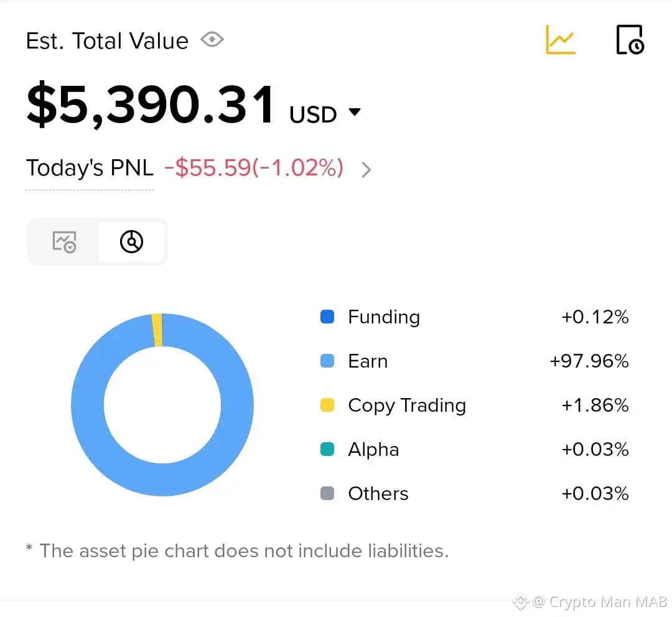The height and width of the screenshot is (617, 672).
Task: Click the donut chart's blue Earn segment
Action: pyautogui.click(x=87, y=404)
